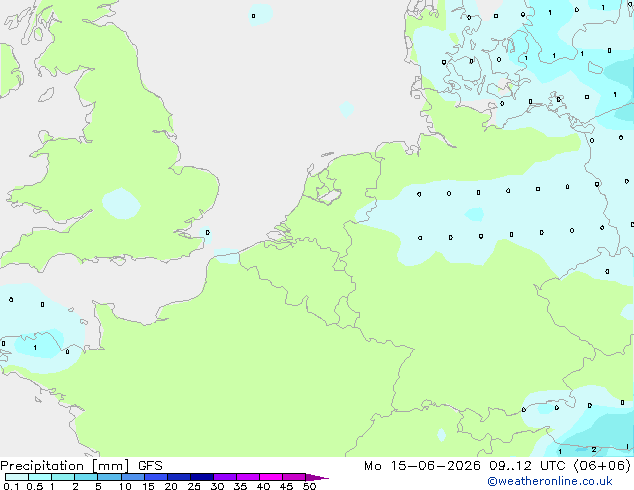The image size is (634, 490).
Task: Click the legend label '50'
Action: click(310, 486)
